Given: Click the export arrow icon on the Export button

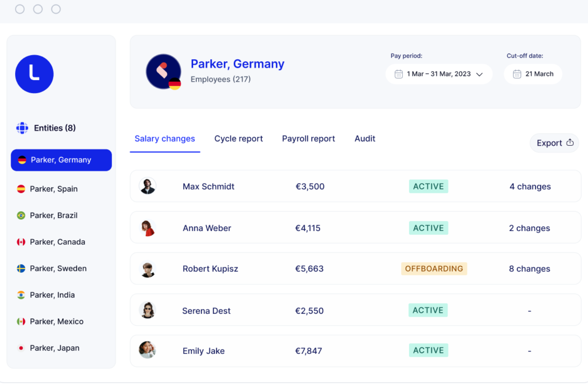Looking at the screenshot, I should [x=570, y=142].
